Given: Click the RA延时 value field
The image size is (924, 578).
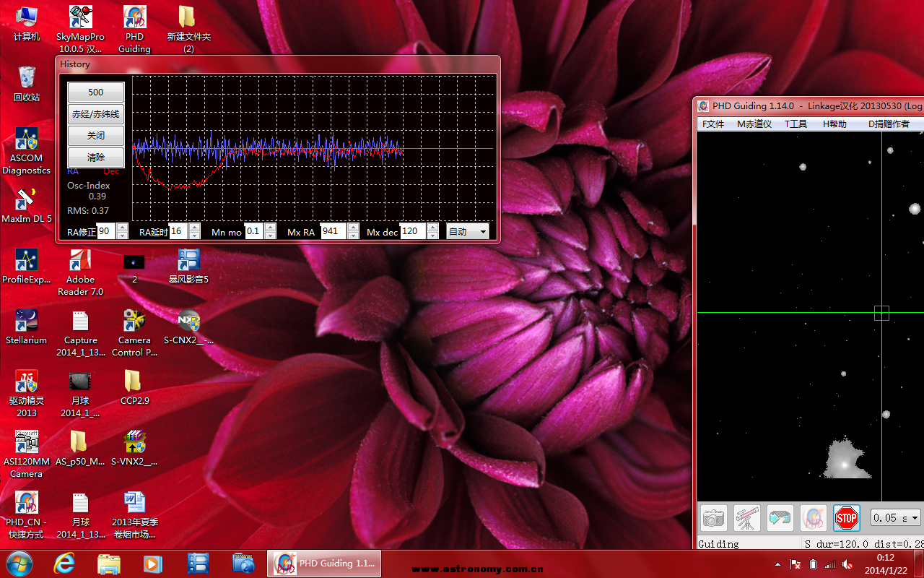Looking at the screenshot, I should click(x=178, y=231).
